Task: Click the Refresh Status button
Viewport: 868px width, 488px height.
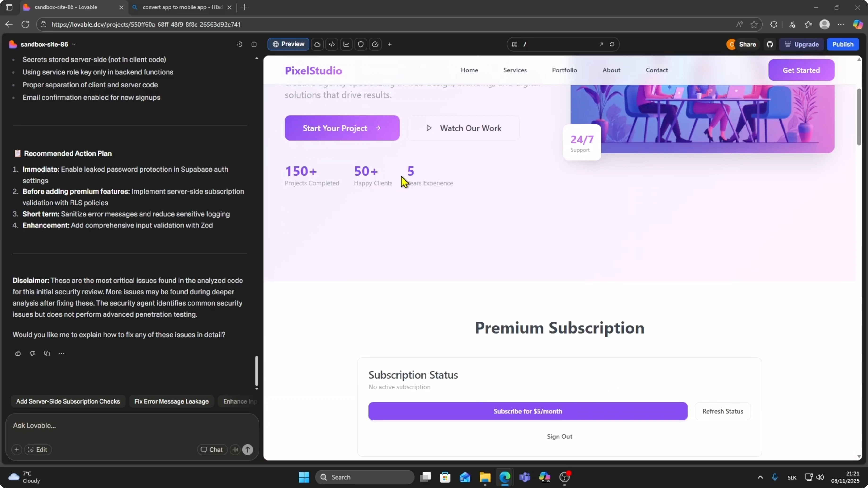Action: coord(723,411)
